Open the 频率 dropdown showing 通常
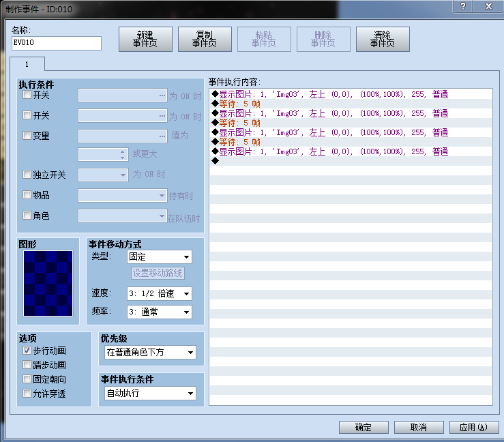This screenshot has width=504, height=442. point(160,312)
